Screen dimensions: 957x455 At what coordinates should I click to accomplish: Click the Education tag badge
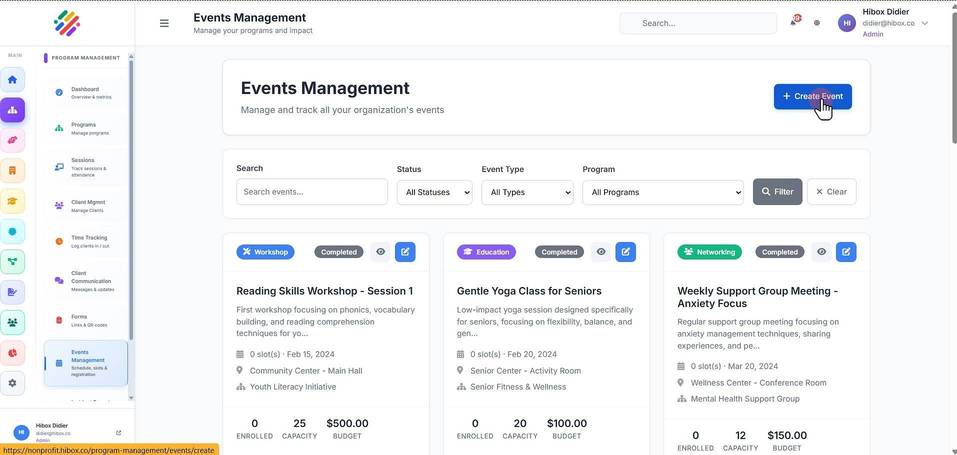click(x=486, y=252)
